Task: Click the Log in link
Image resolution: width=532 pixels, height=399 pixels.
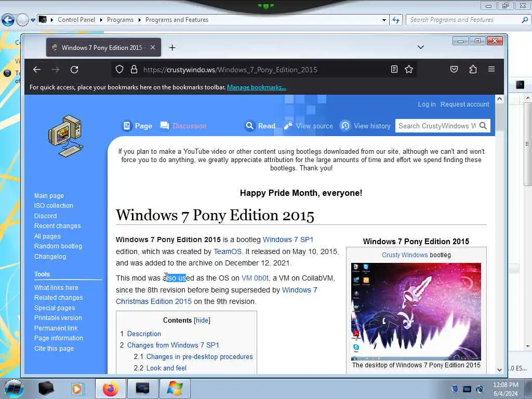Action: 427,104
